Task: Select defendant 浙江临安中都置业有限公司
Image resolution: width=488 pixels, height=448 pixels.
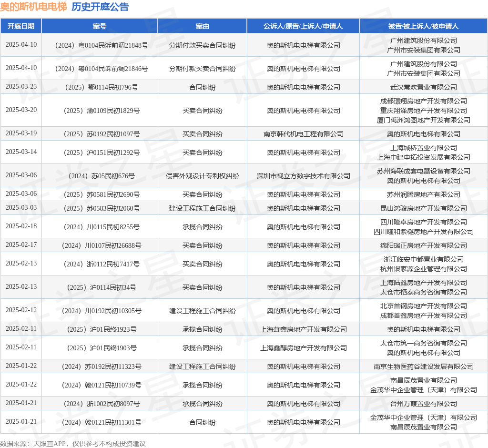Action: click(x=424, y=260)
